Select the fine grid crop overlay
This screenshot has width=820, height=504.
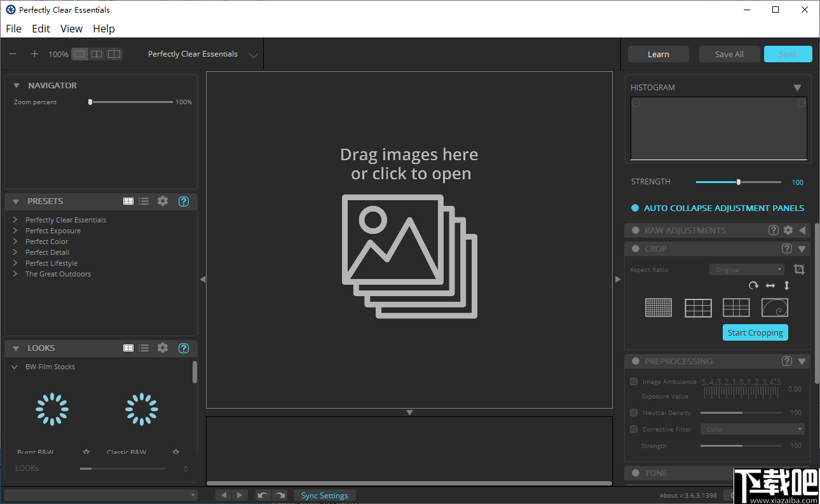(659, 308)
